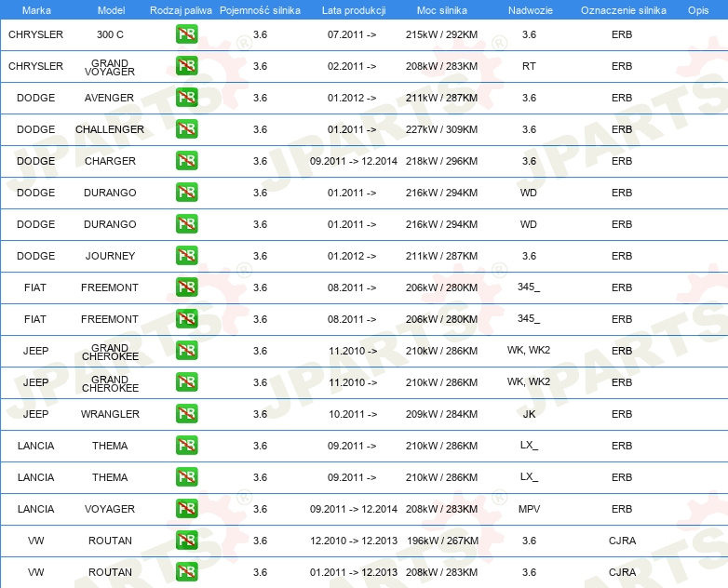The height and width of the screenshot is (588, 728).
Task: Click the Marka column header
Action: pos(36,10)
